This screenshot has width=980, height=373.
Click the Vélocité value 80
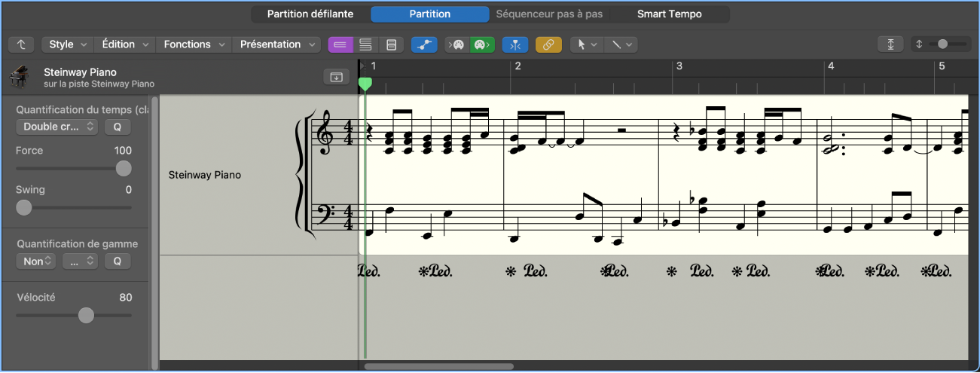(x=126, y=298)
